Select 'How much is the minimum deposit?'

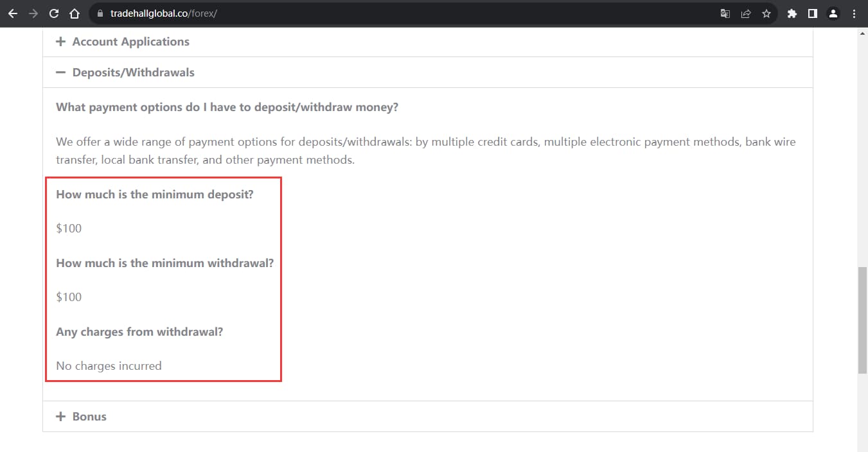(x=155, y=195)
